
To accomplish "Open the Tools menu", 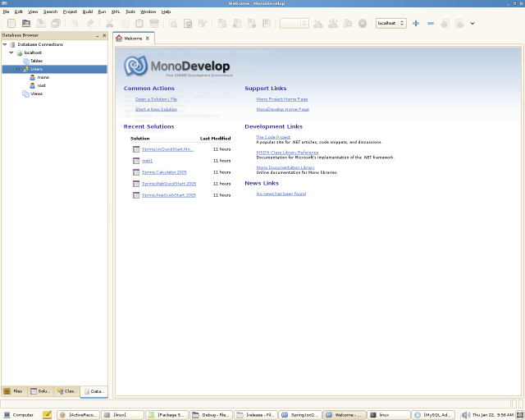I will tap(130, 11).
